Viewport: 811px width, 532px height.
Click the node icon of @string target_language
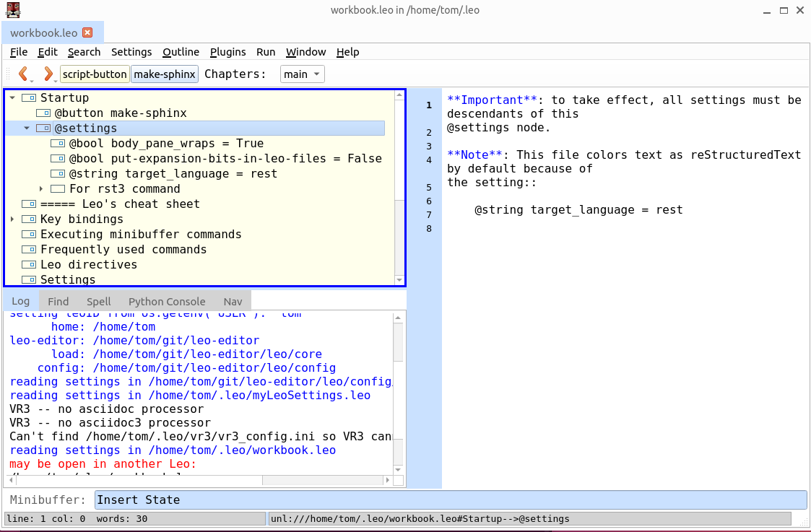57,173
